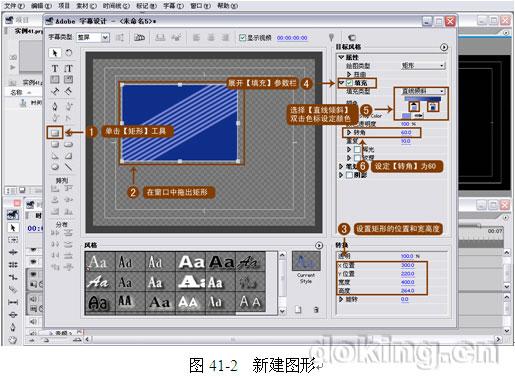Open the 风格 styles panel flyout menu button

pos(319,245)
